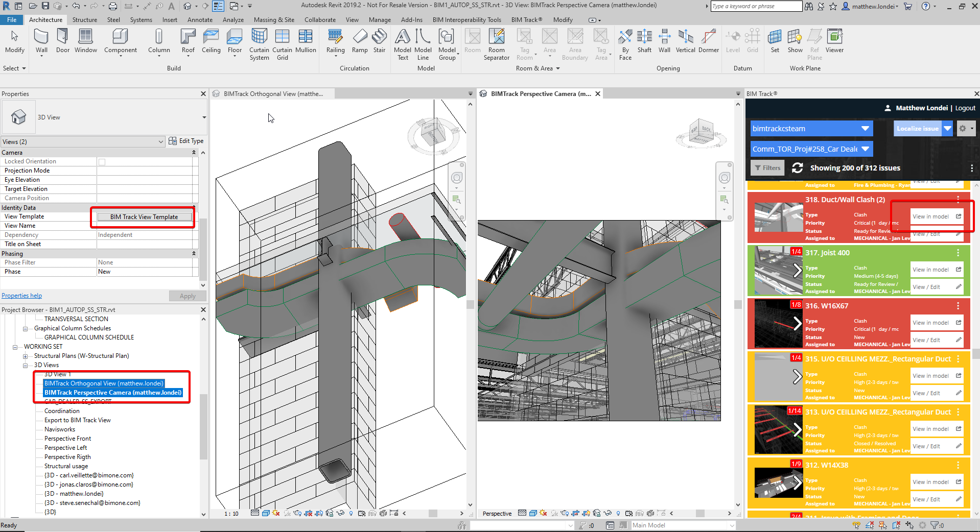Select the Dormer opening tool
This screenshot has width=980, height=532.
pyautogui.click(x=708, y=41)
